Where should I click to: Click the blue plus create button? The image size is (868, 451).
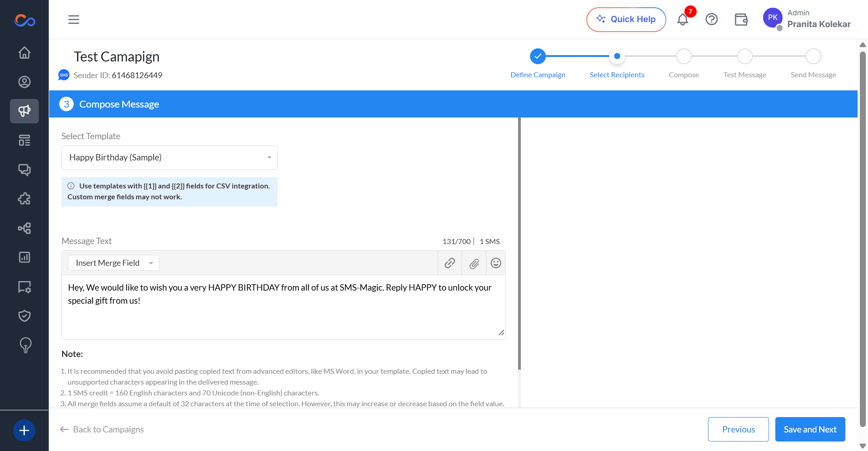[24, 430]
